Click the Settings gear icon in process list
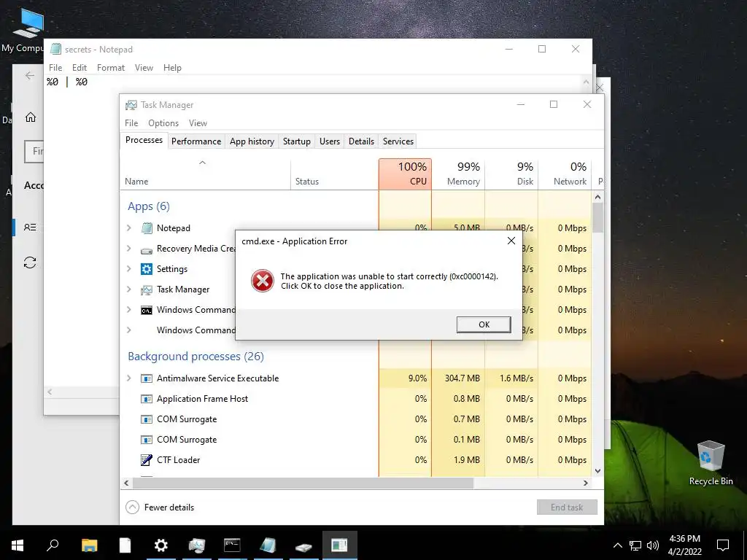This screenshot has height=560, width=747. coord(147,269)
